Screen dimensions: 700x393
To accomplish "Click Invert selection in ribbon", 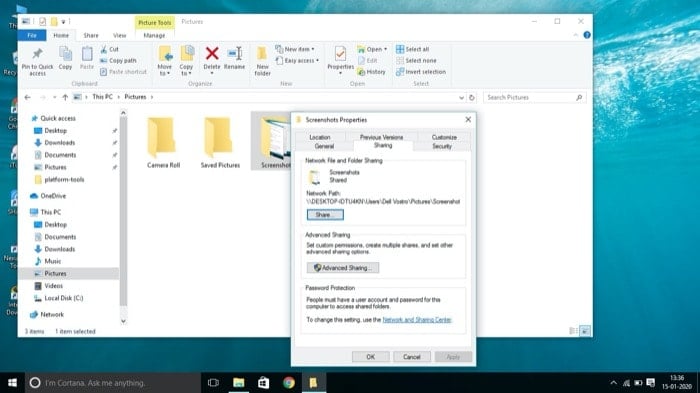I will click(421, 71).
